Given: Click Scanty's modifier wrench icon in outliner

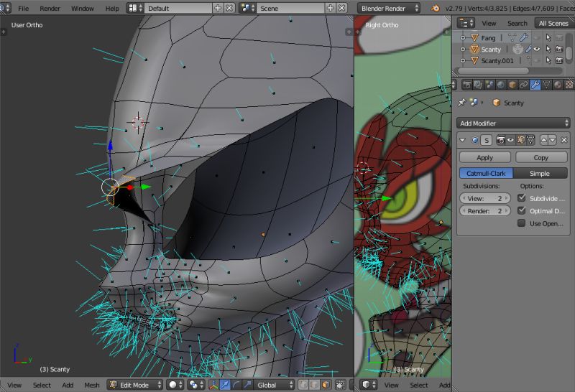Looking at the screenshot, I should (x=528, y=49).
